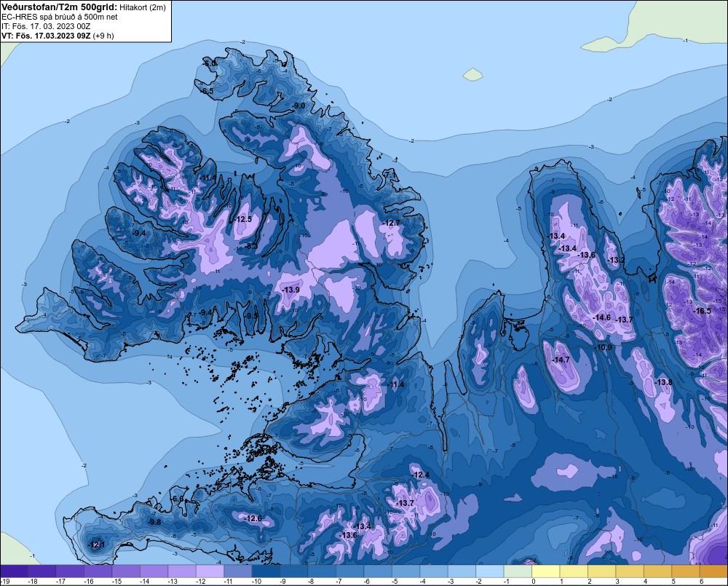Click the -10.9 temperature value
This screenshot has height=586, width=728.
click(x=604, y=347)
